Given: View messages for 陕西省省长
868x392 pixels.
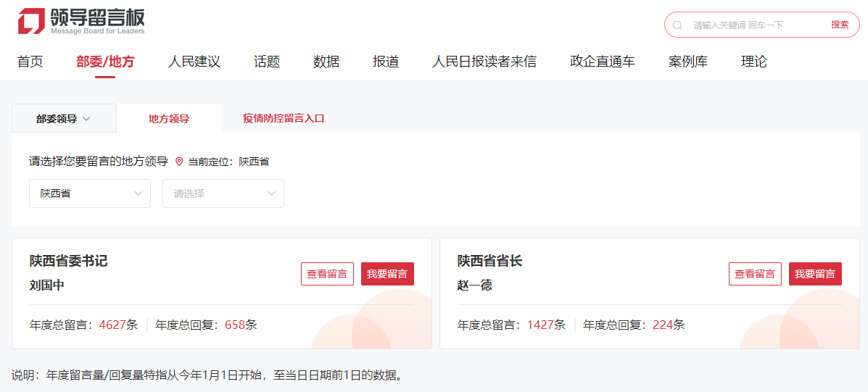Looking at the screenshot, I should click(x=755, y=274).
